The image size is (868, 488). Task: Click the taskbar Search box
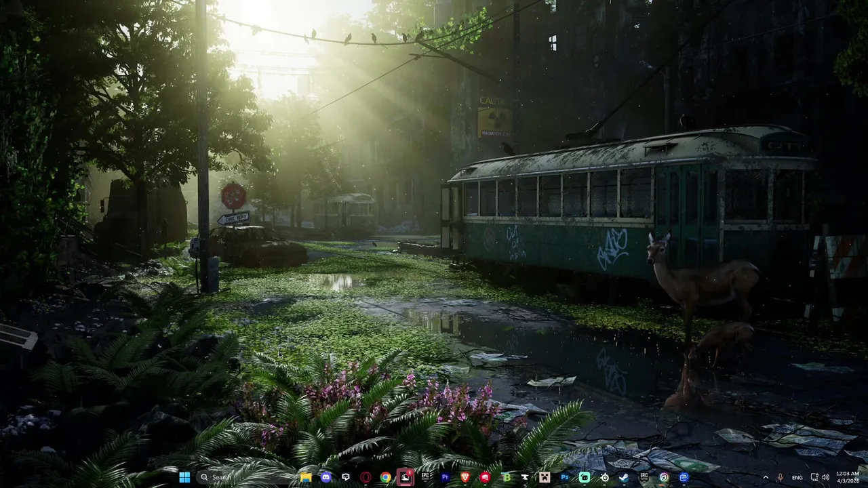(x=244, y=477)
